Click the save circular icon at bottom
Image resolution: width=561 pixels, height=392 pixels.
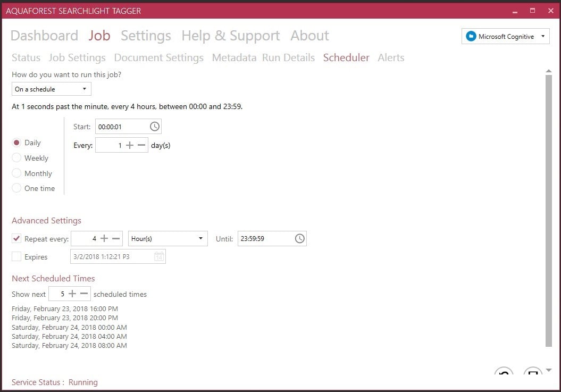[x=532, y=373]
